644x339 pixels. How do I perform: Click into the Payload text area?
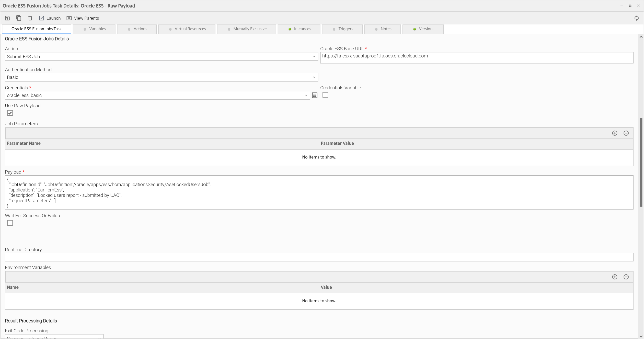319,192
